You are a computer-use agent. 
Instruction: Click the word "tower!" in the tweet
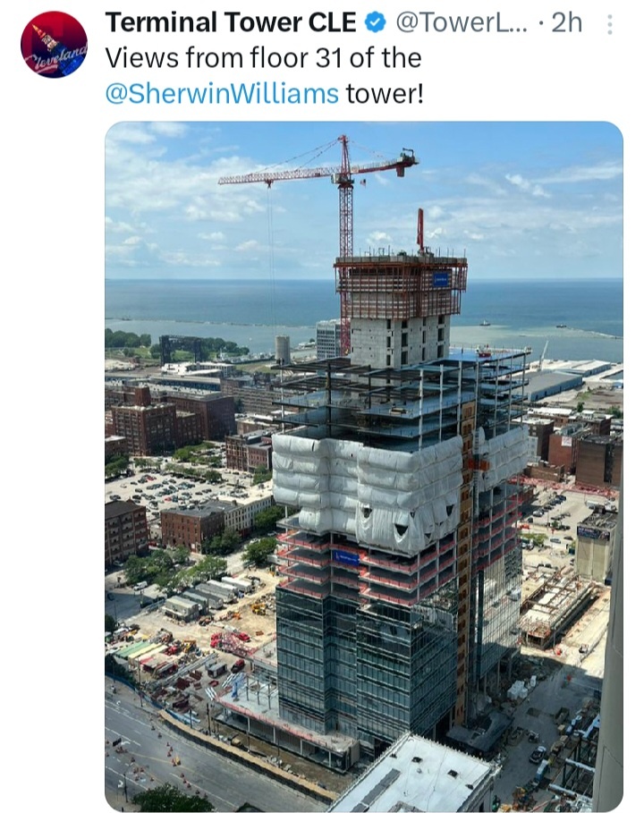tap(385, 94)
